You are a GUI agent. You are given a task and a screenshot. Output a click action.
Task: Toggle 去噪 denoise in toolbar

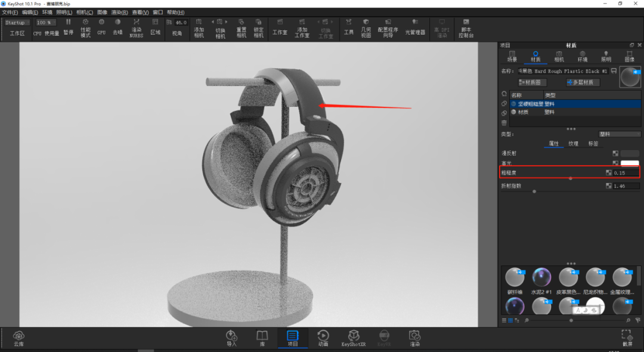coord(117,27)
